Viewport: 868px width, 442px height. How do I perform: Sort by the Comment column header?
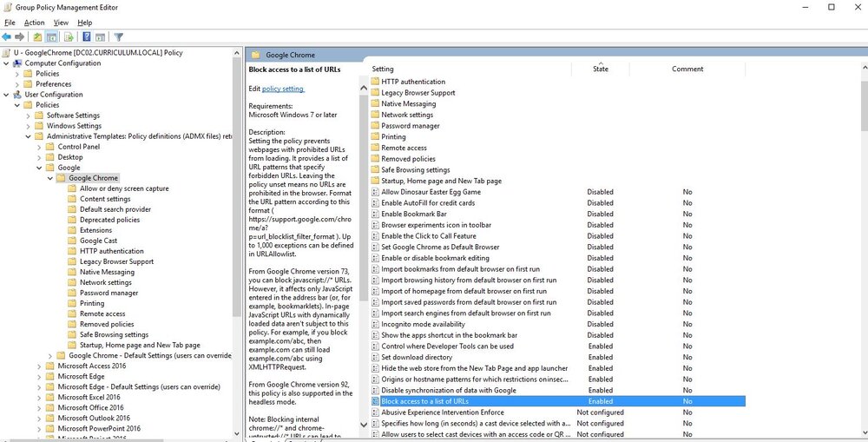click(687, 69)
